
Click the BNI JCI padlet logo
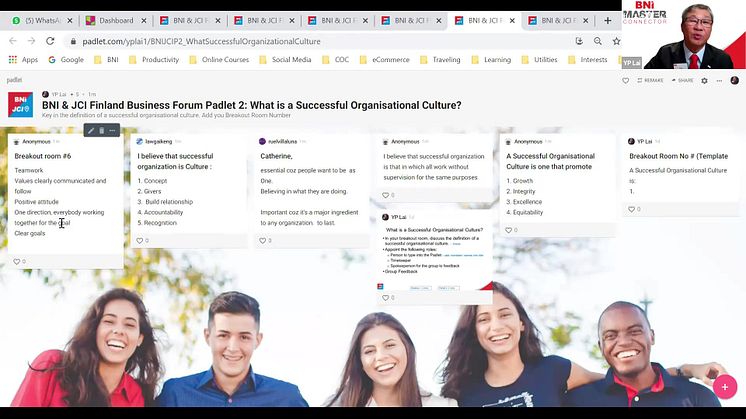20,104
